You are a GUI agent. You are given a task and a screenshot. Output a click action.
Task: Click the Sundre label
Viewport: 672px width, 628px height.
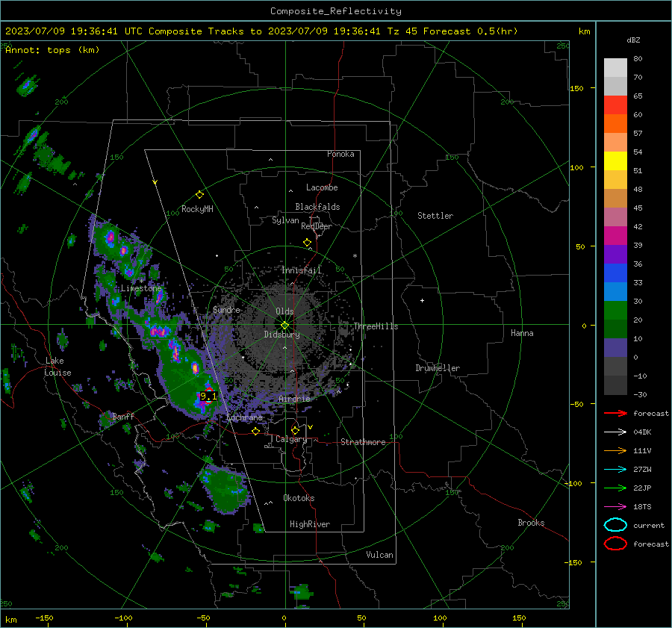[x=226, y=309]
